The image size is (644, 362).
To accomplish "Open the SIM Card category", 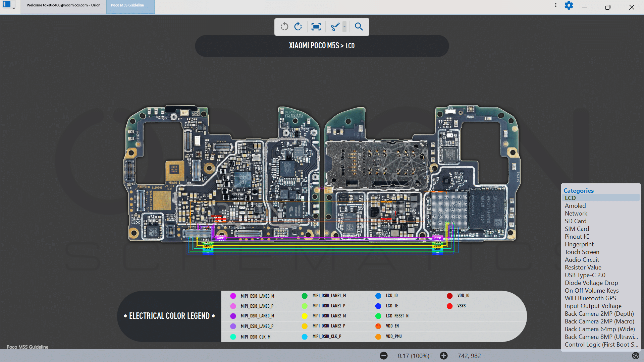I will click(601, 229).
